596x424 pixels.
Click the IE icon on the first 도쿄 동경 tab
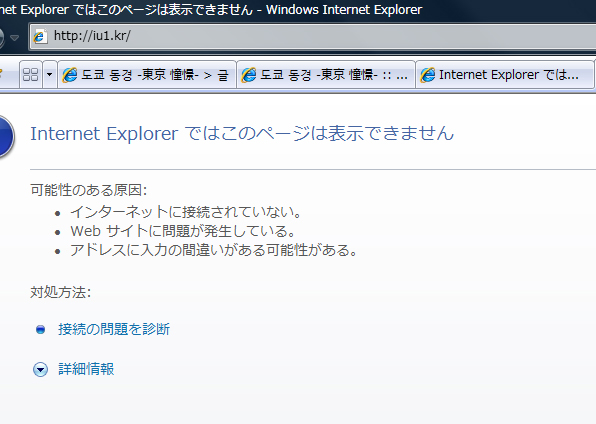[70, 75]
